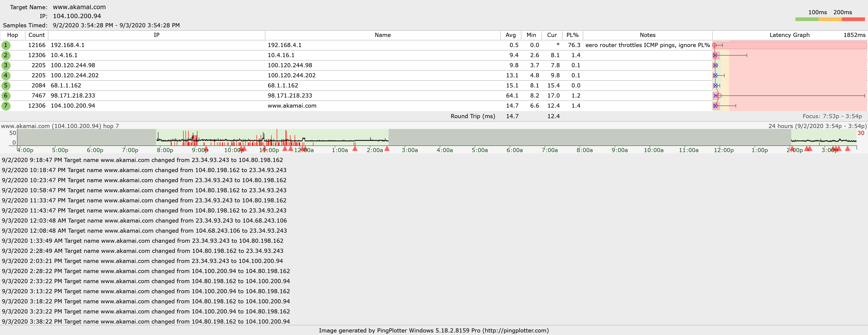The width and height of the screenshot is (868, 335).
Task: Click the IP column header
Action: tap(157, 35)
